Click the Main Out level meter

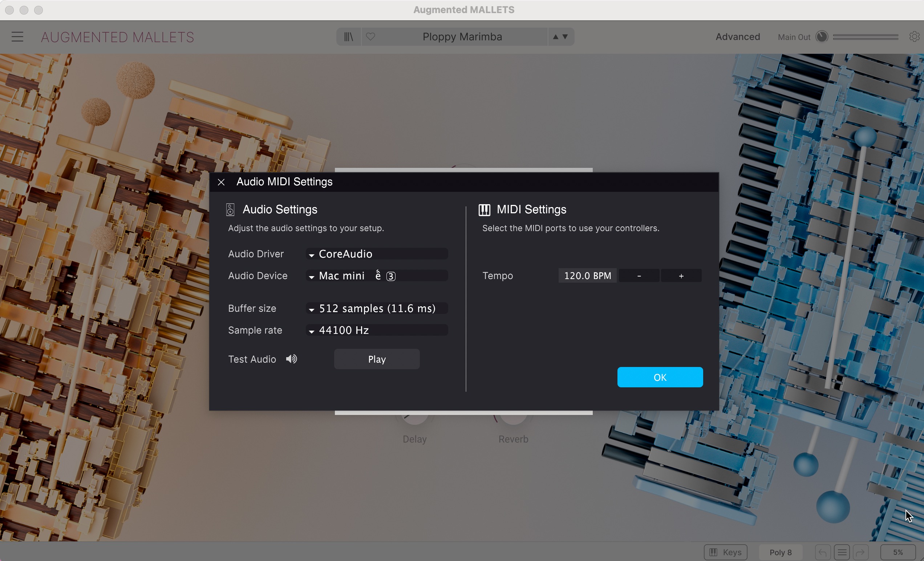[866, 37]
